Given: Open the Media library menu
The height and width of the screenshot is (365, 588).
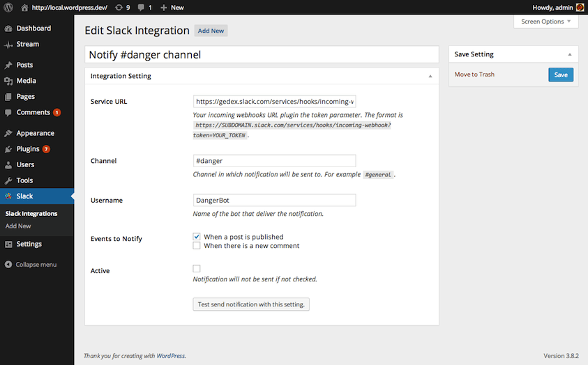Looking at the screenshot, I should (26, 81).
